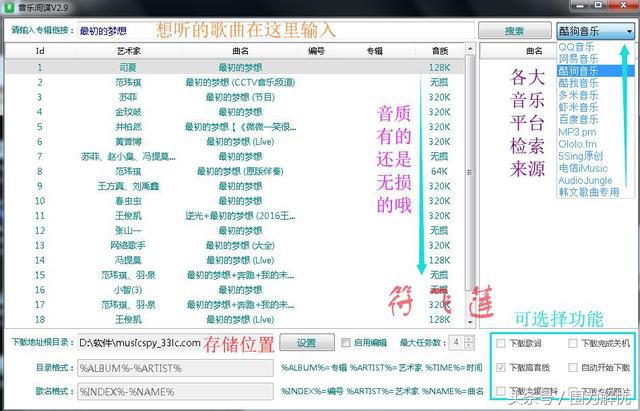Select the row with artist 苏菲
The image size is (640, 411).
pos(235,97)
